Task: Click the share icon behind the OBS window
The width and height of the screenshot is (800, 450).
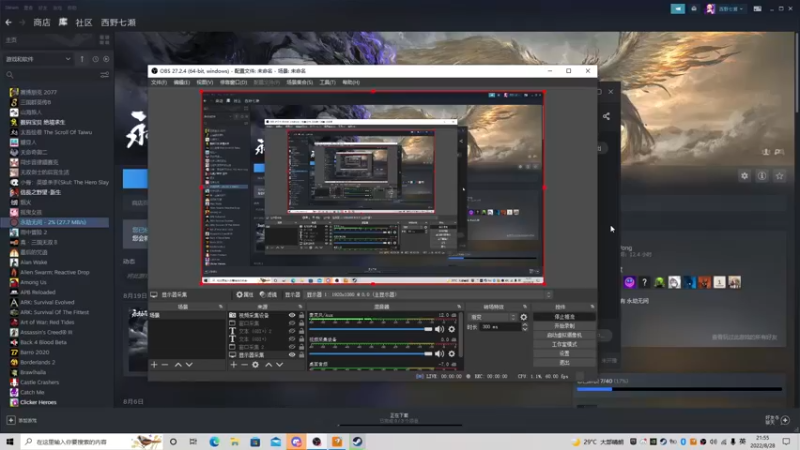Action: 606,116
